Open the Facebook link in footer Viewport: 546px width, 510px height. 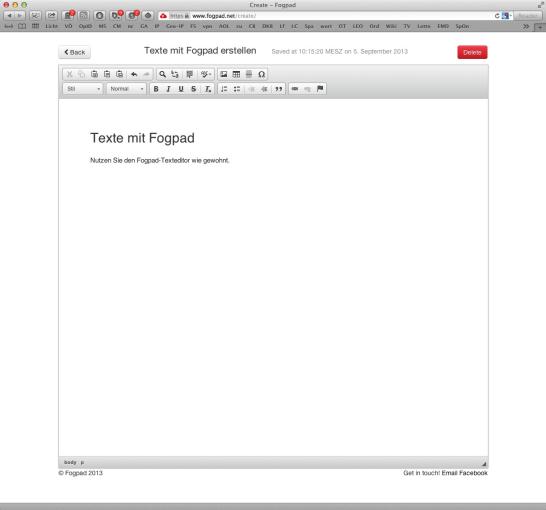click(473, 473)
